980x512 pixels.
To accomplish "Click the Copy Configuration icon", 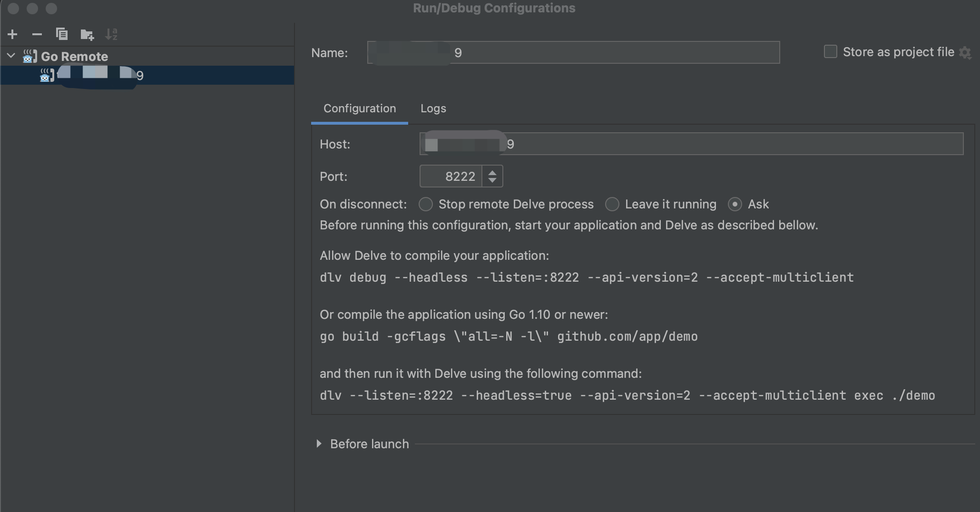I will pyautogui.click(x=62, y=34).
